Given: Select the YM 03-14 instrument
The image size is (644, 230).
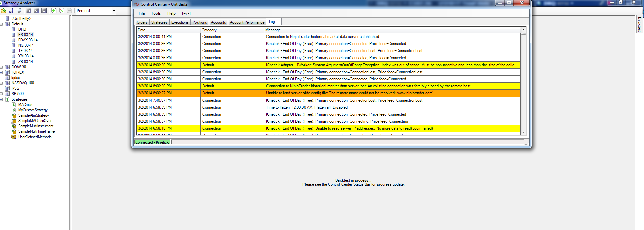Looking at the screenshot, I should point(26,56).
